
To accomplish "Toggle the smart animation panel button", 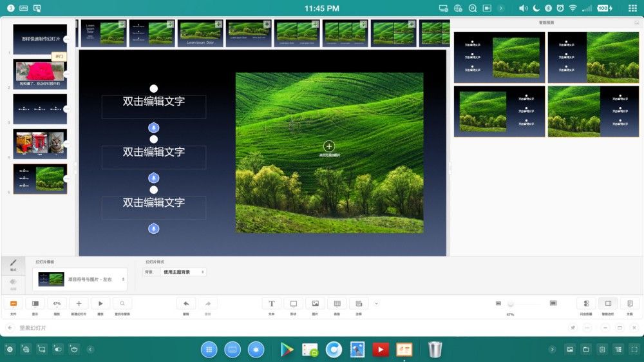I will (x=608, y=303).
